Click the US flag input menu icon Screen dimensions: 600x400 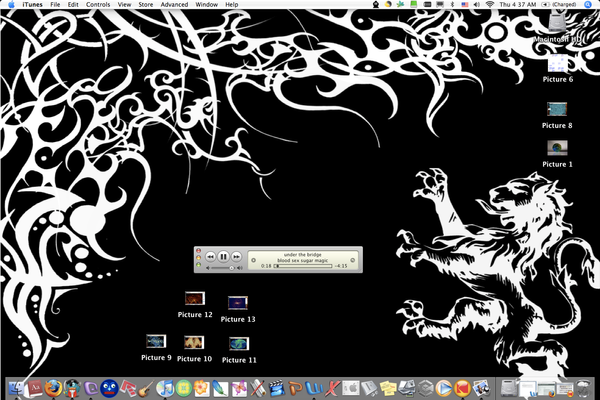[x=465, y=5]
